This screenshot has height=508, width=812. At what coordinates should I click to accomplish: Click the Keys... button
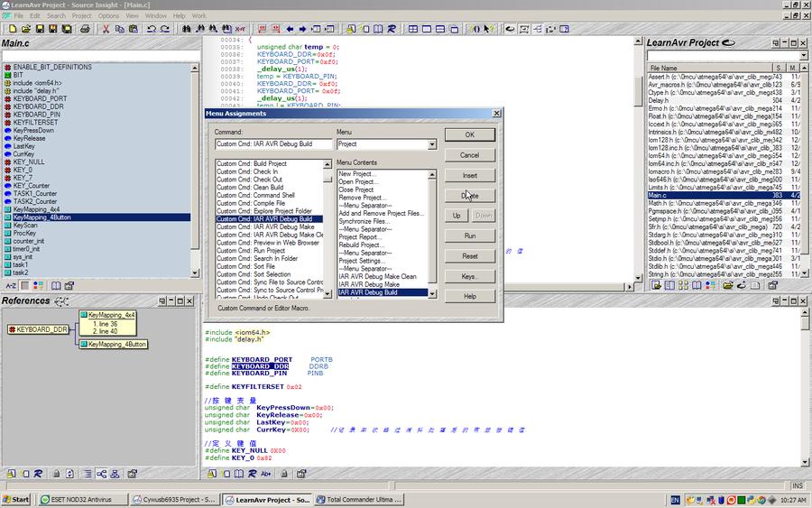click(x=469, y=276)
